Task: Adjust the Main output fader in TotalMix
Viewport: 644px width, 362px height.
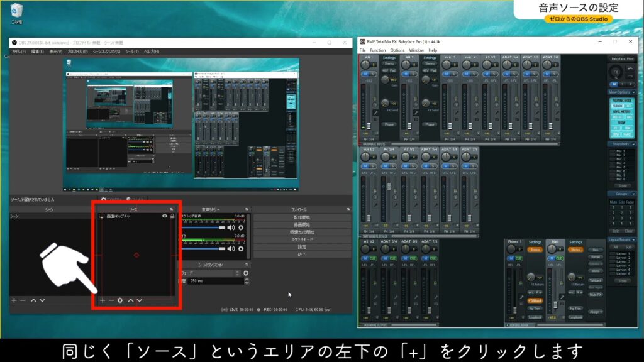Action: [x=555, y=305]
